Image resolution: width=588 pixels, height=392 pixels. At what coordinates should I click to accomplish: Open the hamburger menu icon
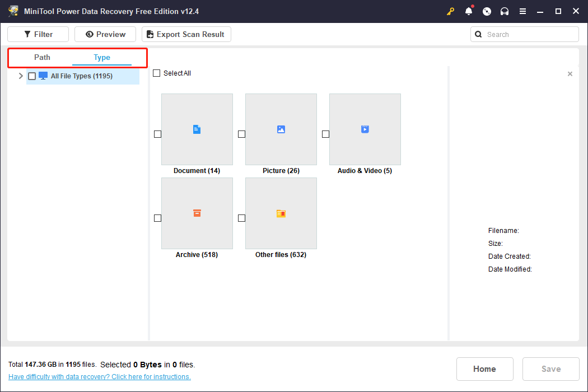click(x=522, y=11)
